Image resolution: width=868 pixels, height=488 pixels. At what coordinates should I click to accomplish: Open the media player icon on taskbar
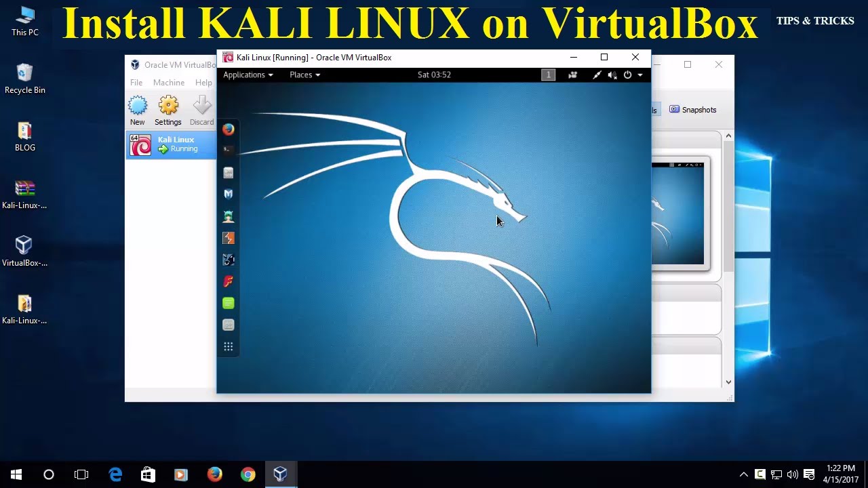point(181,474)
